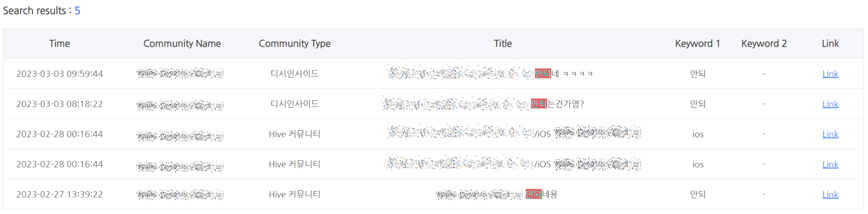Click the 디시인사이드 cell in the first row
This screenshot has width=868, height=214.
point(294,74)
